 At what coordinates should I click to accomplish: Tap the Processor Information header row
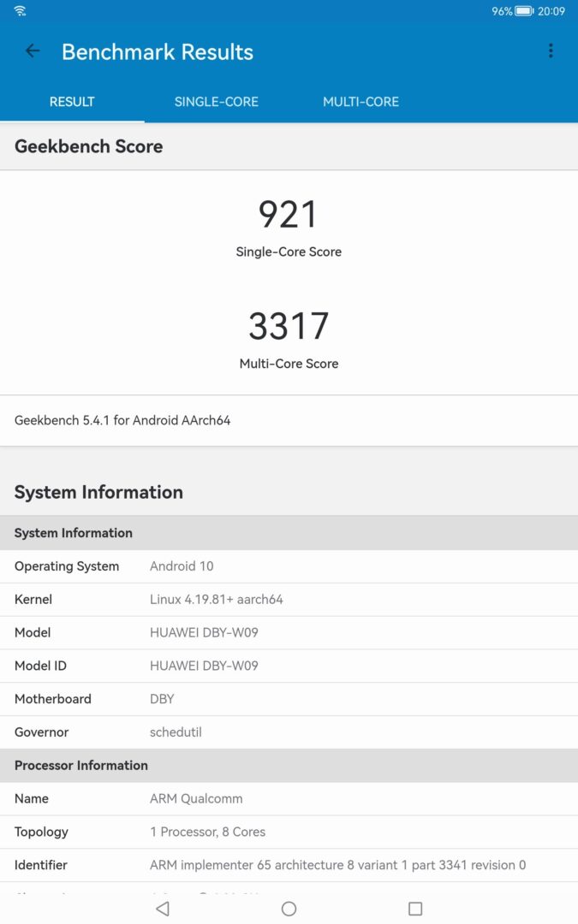289,766
